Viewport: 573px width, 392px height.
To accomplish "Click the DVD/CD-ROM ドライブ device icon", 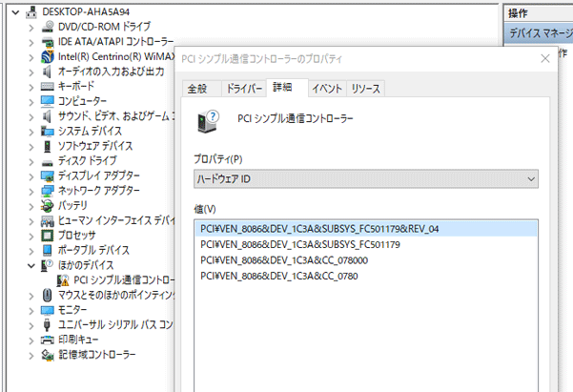I will coord(48,28).
